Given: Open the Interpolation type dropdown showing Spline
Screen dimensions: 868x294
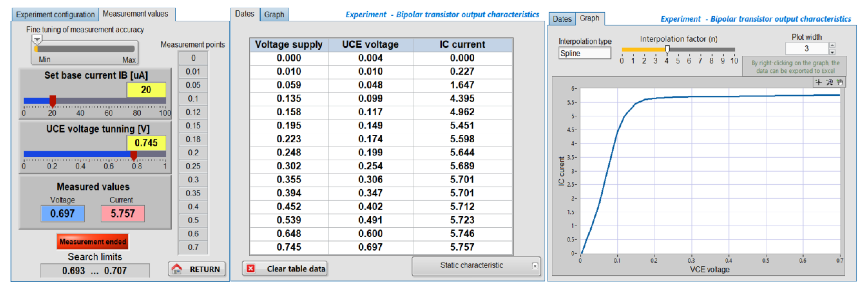Looking at the screenshot, I should click(x=585, y=53).
